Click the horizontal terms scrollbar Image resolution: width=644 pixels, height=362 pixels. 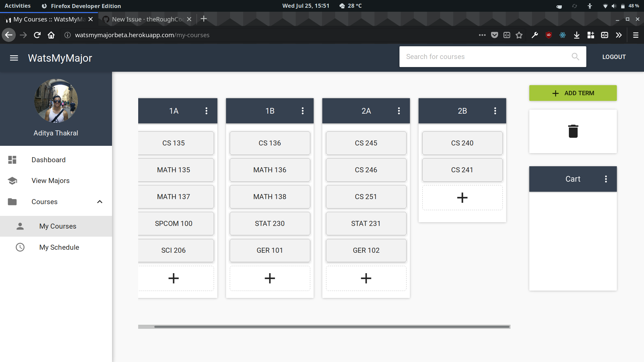(331, 326)
